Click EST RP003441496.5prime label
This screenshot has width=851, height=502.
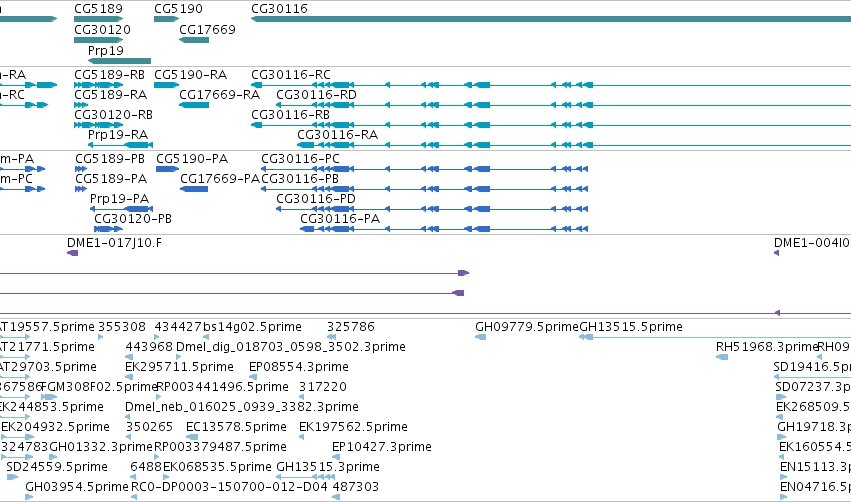[x=223, y=386]
